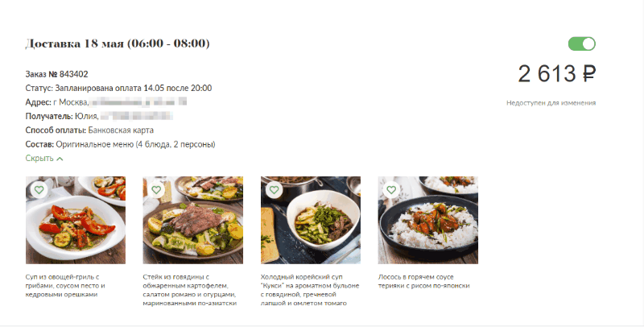Click dish title Холодный корейский суп Кукси
Image resolution: width=644 pixels, height=327 pixels.
click(310, 290)
